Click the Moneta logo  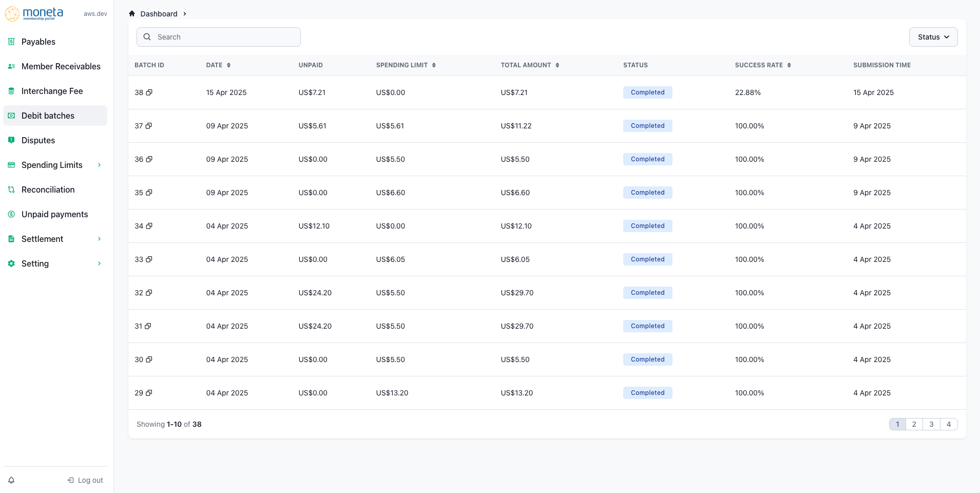click(34, 13)
